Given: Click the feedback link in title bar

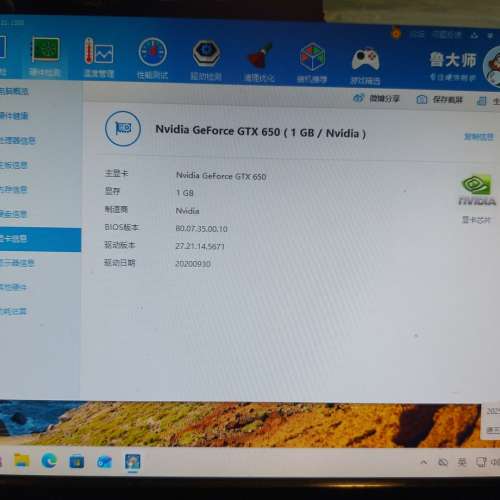Looking at the screenshot, I should coord(447,35).
